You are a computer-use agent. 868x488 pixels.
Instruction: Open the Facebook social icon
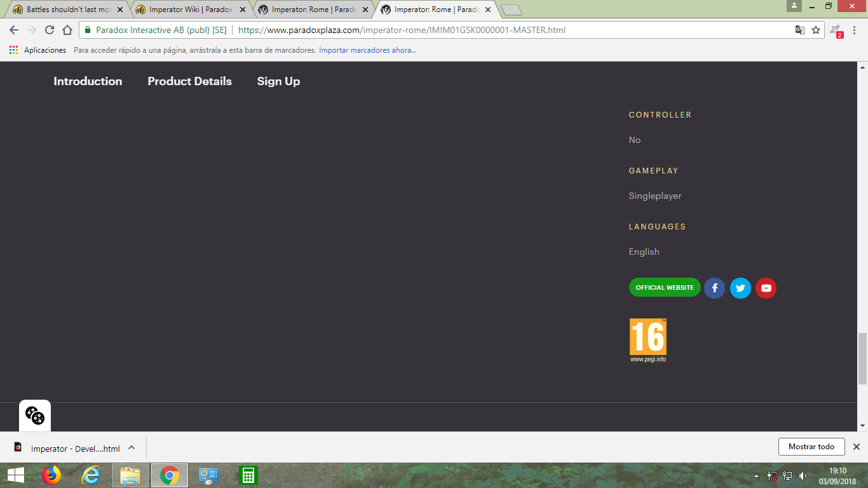714,288
